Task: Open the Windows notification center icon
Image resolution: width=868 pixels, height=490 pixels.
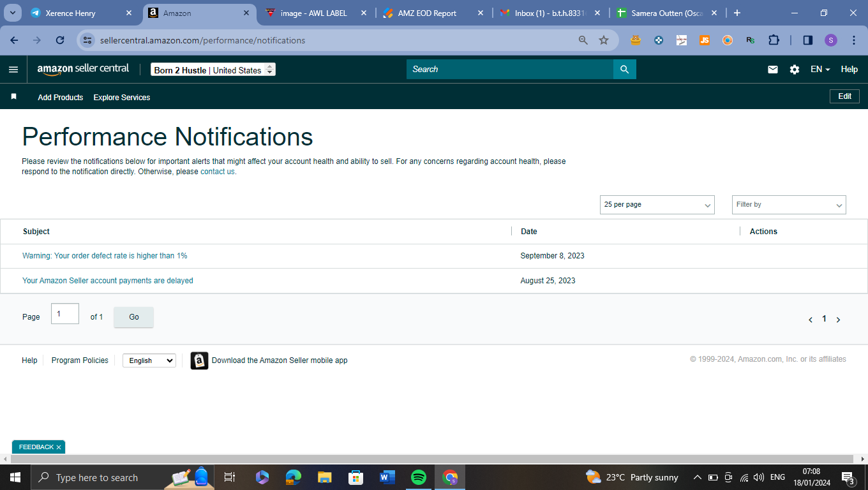Action: pos(848,478)
